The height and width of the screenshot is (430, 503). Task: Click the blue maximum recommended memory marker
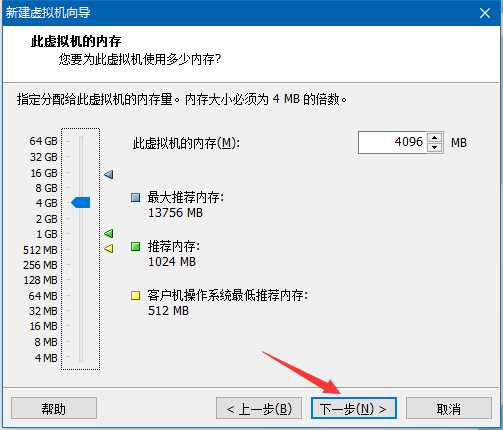tap(109, 174)
